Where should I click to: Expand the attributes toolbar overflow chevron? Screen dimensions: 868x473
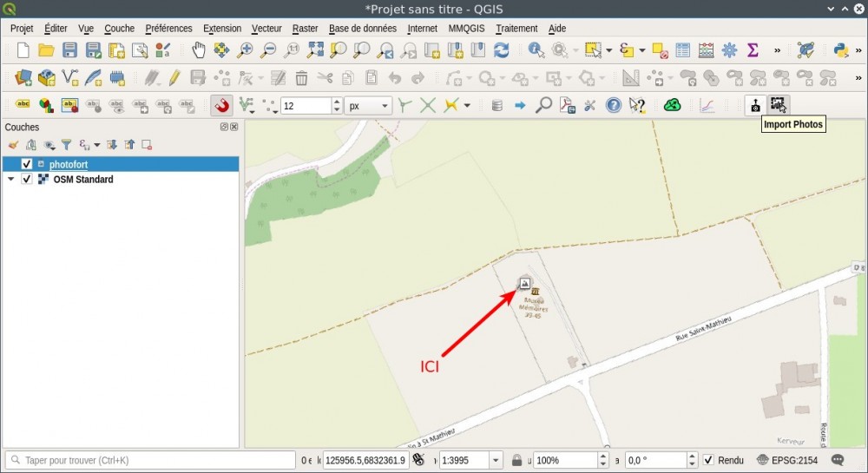tap(777, 50)
